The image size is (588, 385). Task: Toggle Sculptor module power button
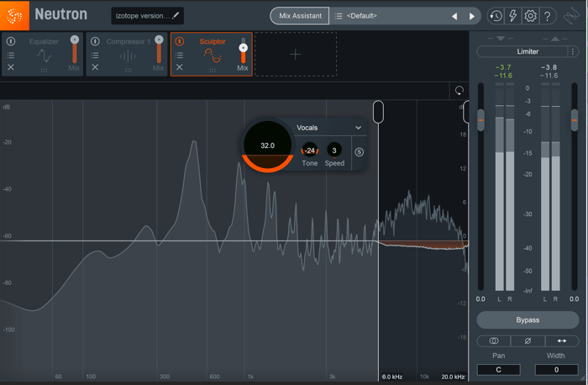[x=179, y=41]
